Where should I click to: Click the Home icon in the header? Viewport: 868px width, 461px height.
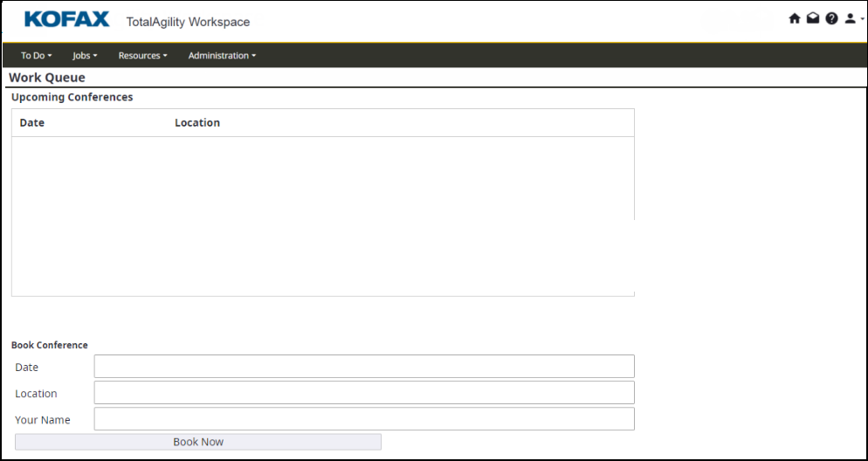point(795,19)
